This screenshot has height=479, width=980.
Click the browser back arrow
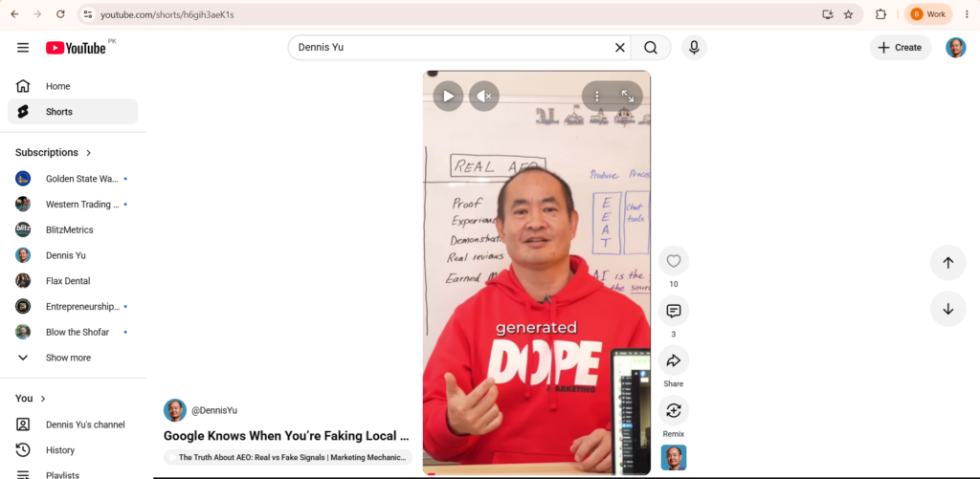pyautogui.click(x=14, y=14)
